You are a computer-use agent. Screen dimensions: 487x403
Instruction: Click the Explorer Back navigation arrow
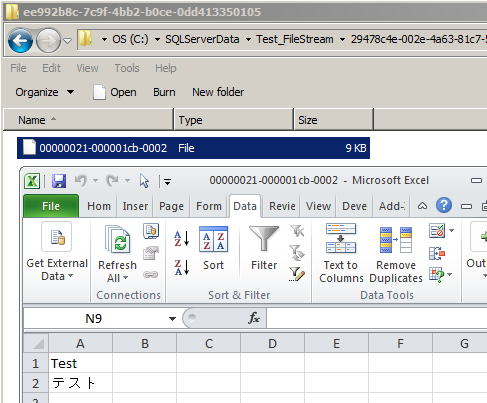(20, 41)
